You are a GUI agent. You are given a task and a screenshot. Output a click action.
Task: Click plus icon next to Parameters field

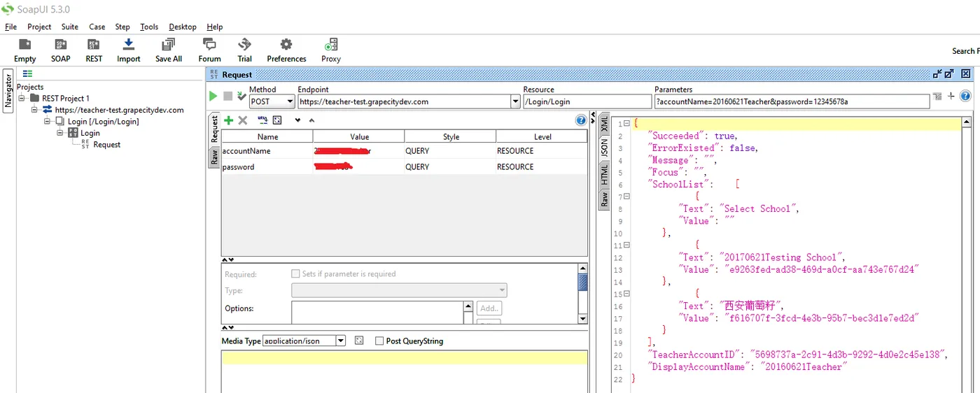tap(951, 96)
